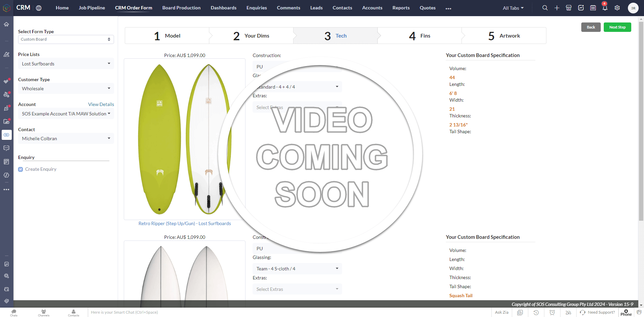Open the Dashboards tab
This screenshot has height=317, width=644.
[x=223, y=8]
